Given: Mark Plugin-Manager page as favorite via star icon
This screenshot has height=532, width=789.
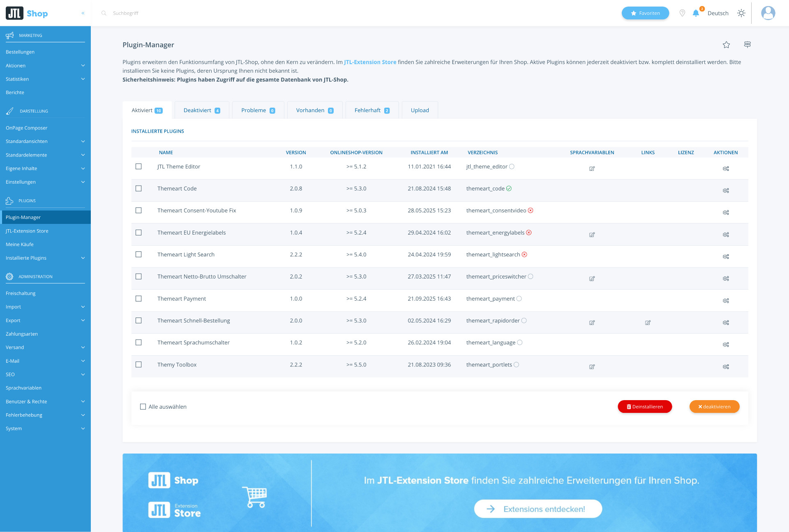Looking at the screenshot, I should [726, 44].
